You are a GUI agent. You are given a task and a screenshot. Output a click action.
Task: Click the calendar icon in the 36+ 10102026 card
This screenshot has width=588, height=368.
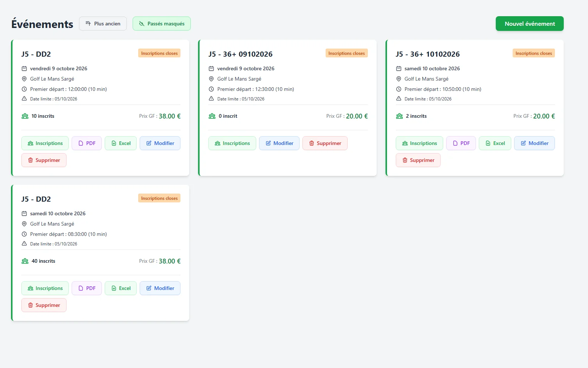pyautogui.click(x=399, y=68)
